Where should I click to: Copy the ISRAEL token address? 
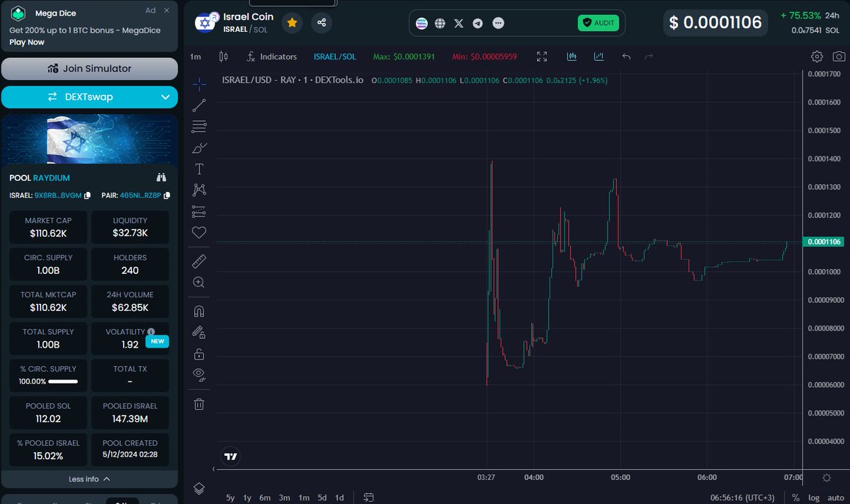pyautogui.click(x=87, y=195)
